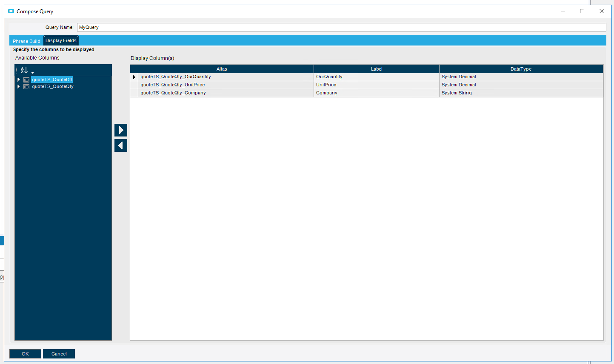Click the OurQuantity label cell

coord(377,77)
